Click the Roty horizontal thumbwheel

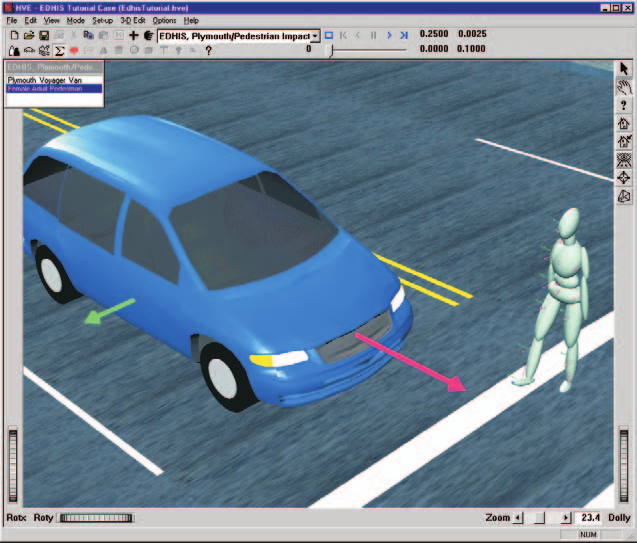coord(96,518)
